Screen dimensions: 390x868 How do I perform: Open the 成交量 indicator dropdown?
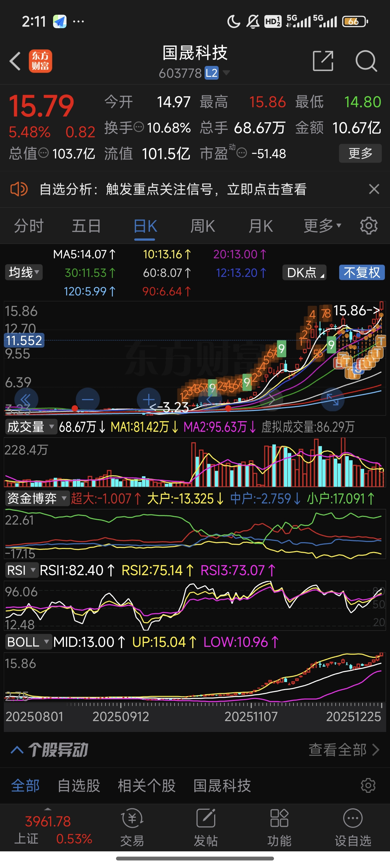31,427
